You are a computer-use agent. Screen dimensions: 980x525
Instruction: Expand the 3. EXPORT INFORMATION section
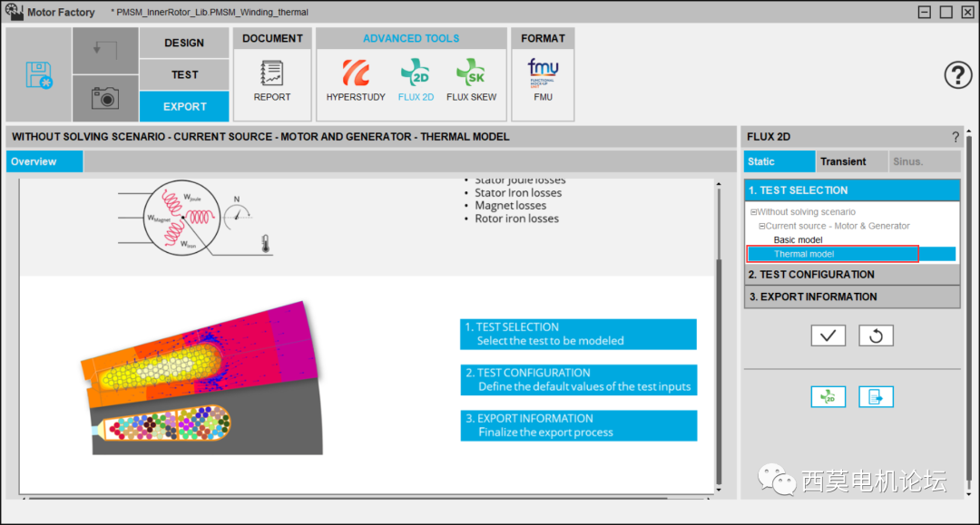click(852, 297)
